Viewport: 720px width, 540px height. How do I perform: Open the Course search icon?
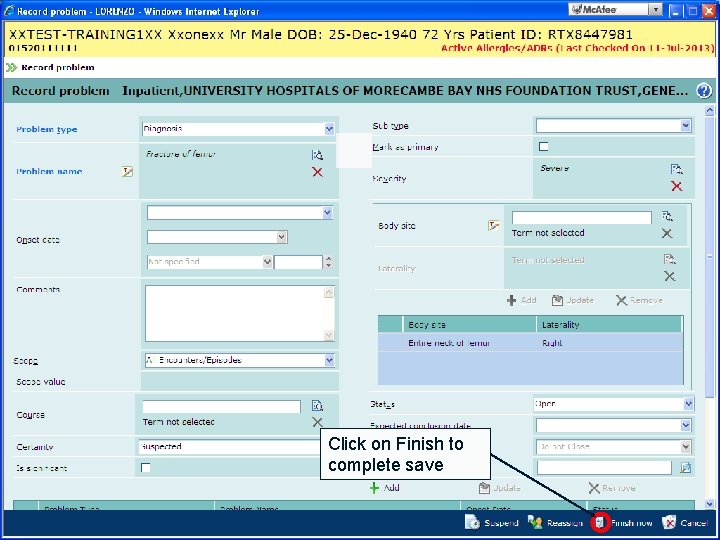(x=317, y=406)
